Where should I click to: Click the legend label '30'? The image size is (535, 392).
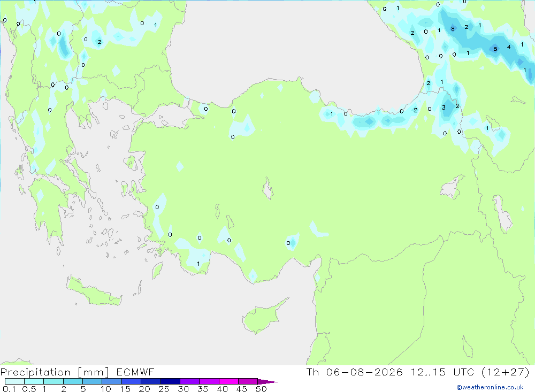point(183,389)
